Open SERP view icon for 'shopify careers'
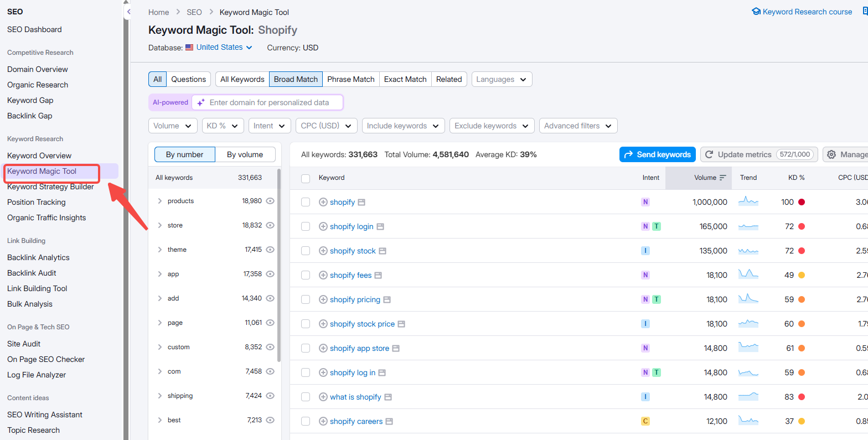This screenshot has height=440, width=868. point(389,422)
